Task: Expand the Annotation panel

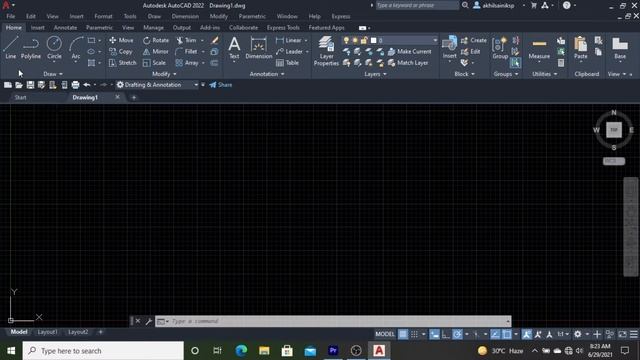Action: click(267, 74)
